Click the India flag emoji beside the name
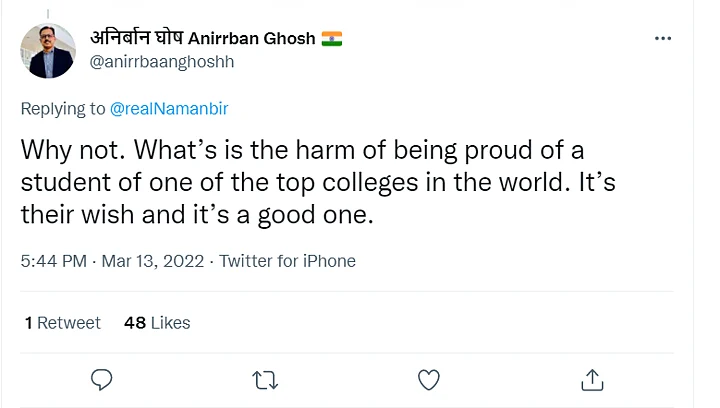Image resolution: width=720 pixels, height=408 pixels. click(332, 39)
